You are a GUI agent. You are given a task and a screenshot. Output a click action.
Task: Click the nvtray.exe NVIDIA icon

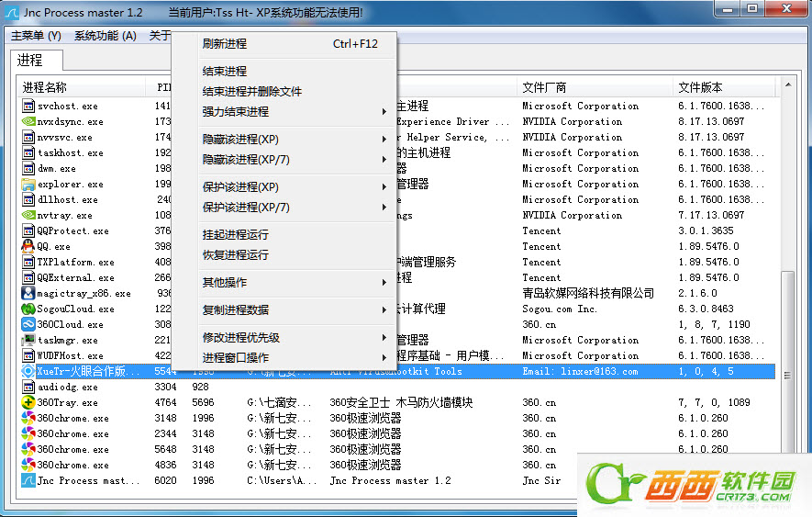pyautogui.click(x=28, y=215)
